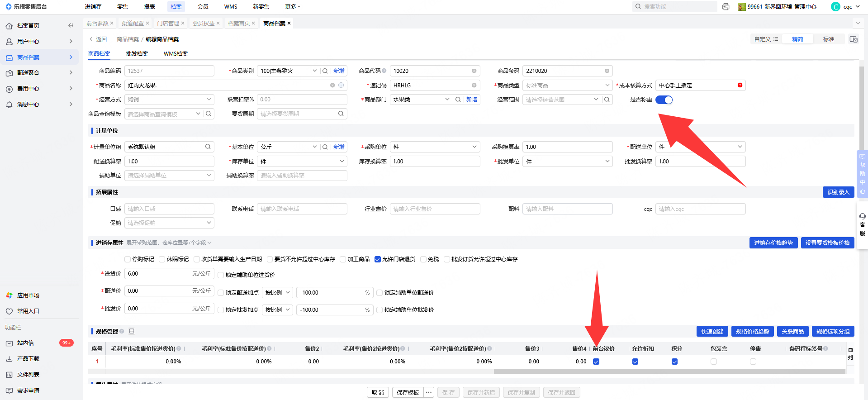868x400 pixels.
Task: Open 消息中心 bell icon in sidebar
Action: point(9,105)
